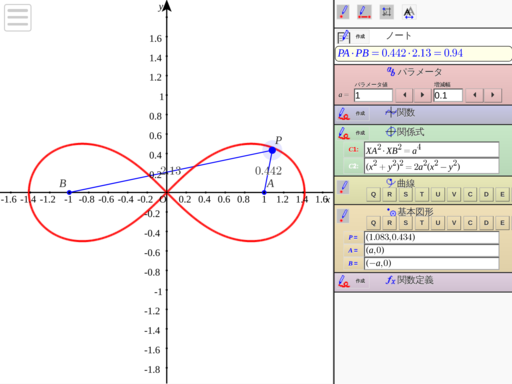Click the increment width 0.1 field
This screenshot has width=512, height=384.
coord(448,95)
